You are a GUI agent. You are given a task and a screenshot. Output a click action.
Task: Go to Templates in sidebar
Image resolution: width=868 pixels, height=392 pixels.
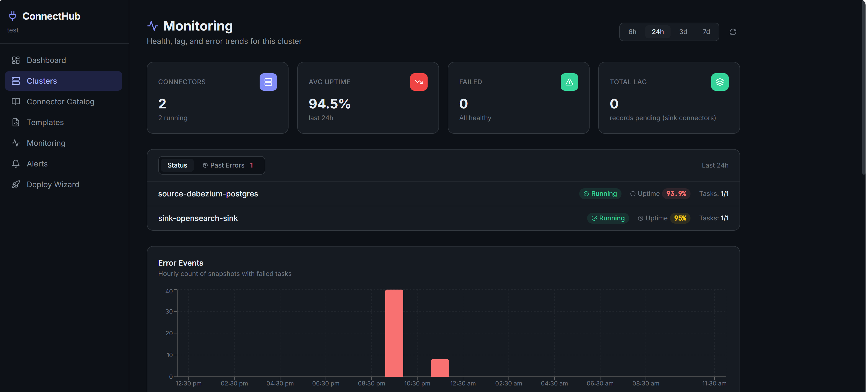(63, 122)
